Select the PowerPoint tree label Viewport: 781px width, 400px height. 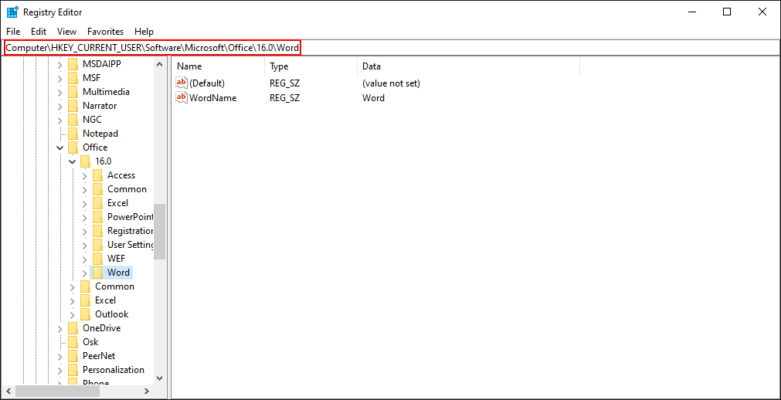point(130,217)
